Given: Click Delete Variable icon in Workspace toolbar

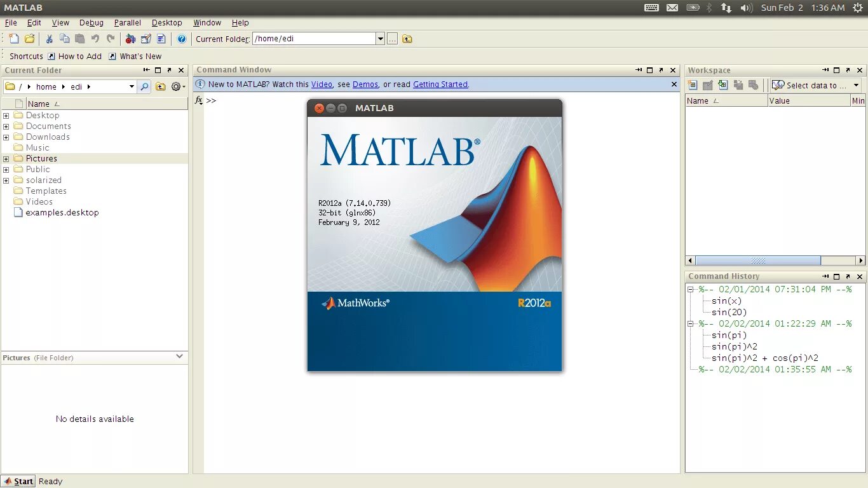Looking at the screenshot, I should pyautogui.click(x=754, y=85).
